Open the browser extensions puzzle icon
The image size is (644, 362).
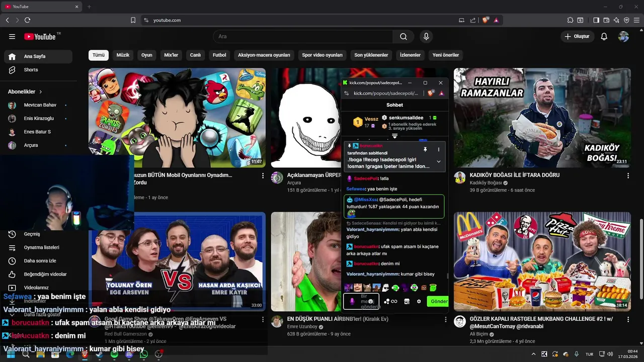tap(570, 20)
